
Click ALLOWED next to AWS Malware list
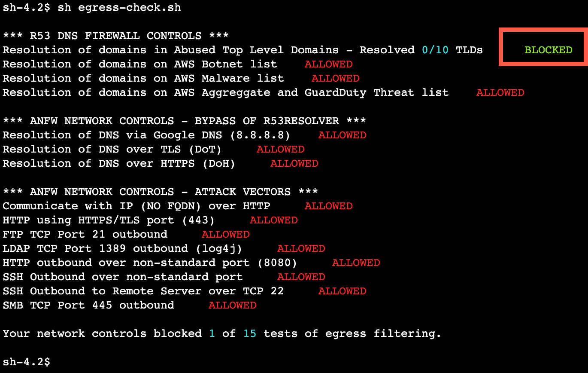336,78
